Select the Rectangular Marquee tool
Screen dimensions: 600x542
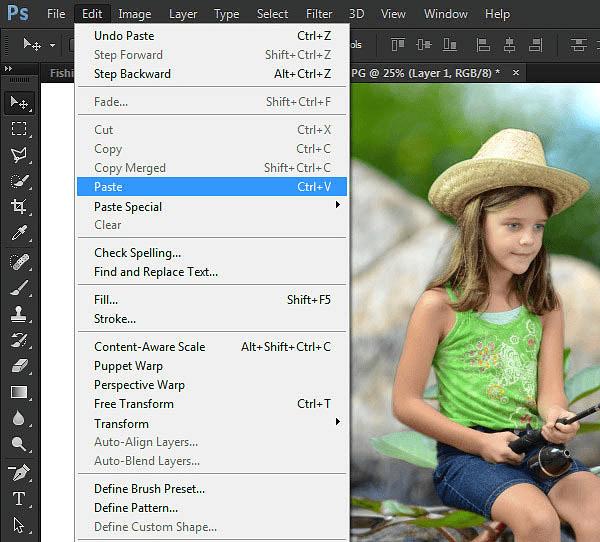(19, 129)
